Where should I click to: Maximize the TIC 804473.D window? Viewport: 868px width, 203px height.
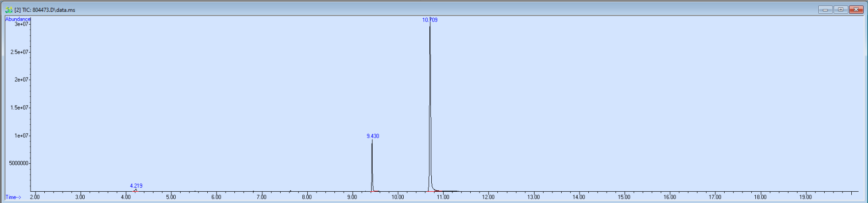840,9
